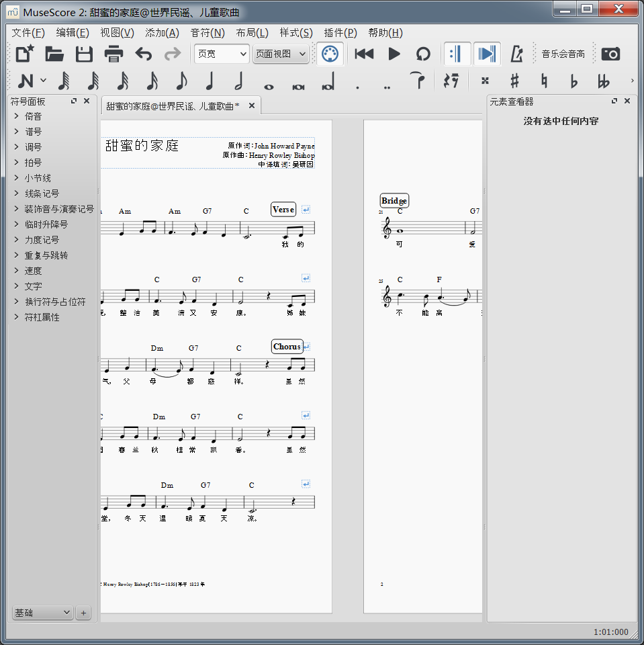Save the score with the floppy disk icon
This screenshot has width=644, height=645.
pyautogui.click(x=84, y=54)
